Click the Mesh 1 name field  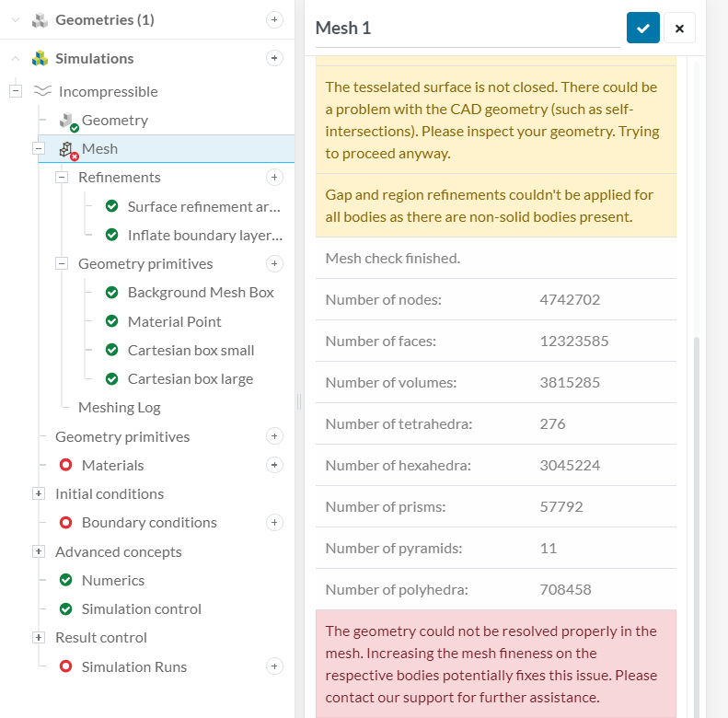[x=468, y=29]
